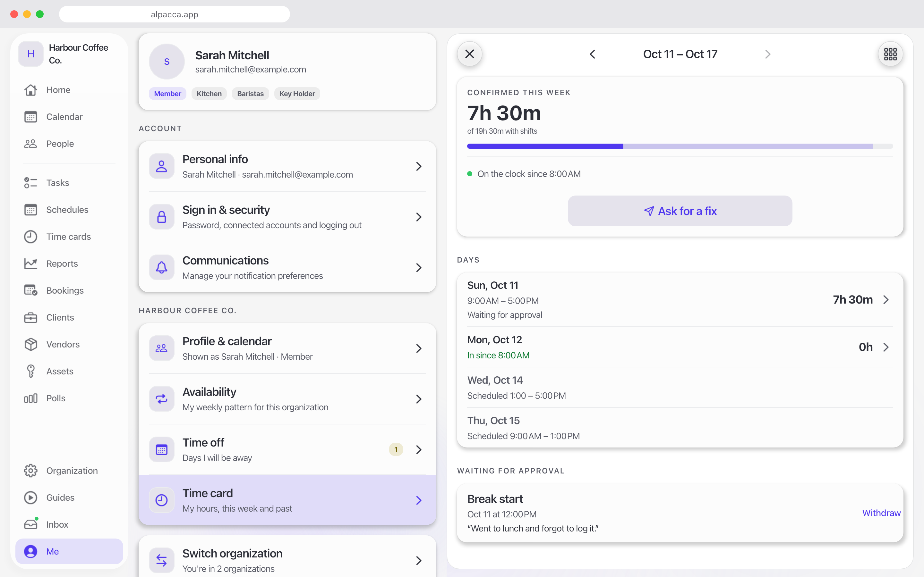Viewport: 924px width, 577px height.
Task: Expand the Sun, Oct 11 day chevron
Action: (x=886, y=300)
